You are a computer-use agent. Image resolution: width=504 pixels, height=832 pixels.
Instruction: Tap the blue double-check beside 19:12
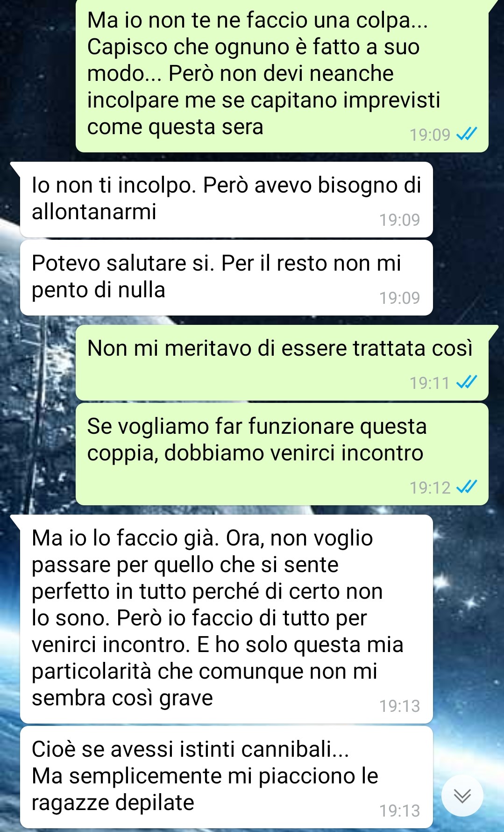[466, 488]
